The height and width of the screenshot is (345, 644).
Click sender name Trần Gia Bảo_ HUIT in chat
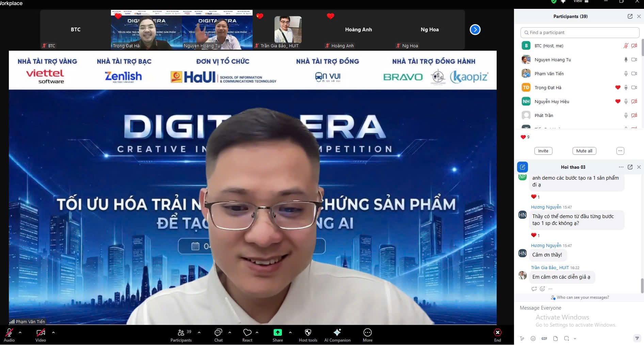550,268
